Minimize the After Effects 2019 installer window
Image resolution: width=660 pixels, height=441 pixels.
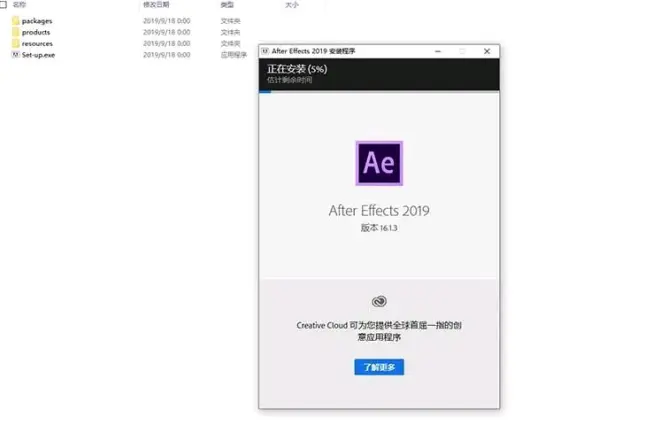pyautogui.click(x=438, y=51)
